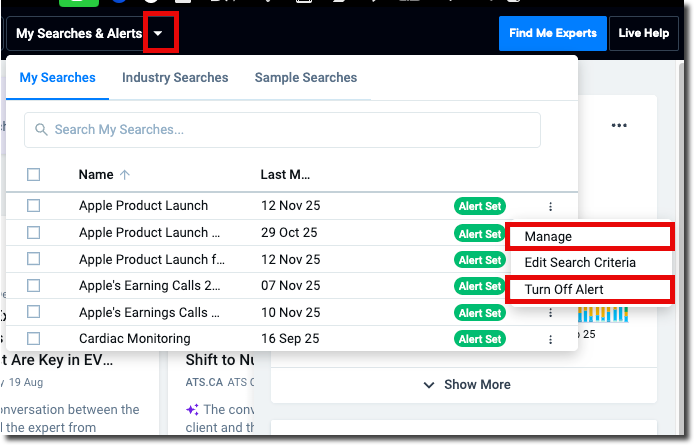Screen dimensions: 694x445
Task: Click Alert Set badge for Cardiac Monitoring
Action: pos(480,339)
